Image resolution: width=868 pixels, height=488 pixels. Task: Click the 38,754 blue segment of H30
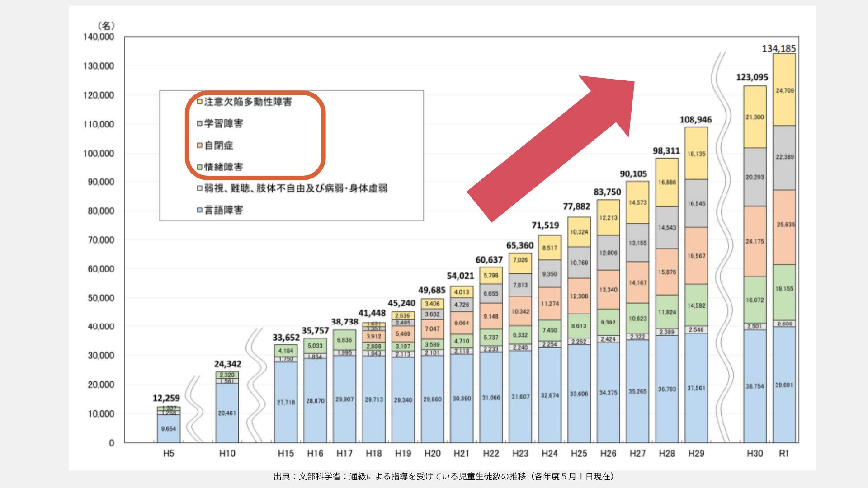(755, 386)
